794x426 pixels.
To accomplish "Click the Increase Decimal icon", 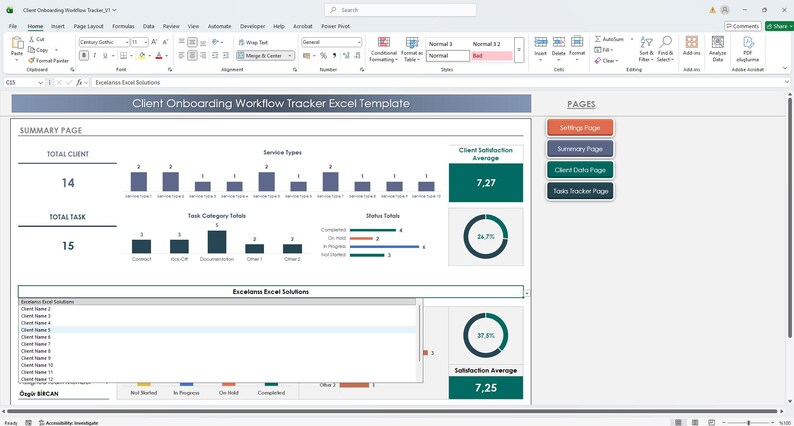I will pos(346,56).
